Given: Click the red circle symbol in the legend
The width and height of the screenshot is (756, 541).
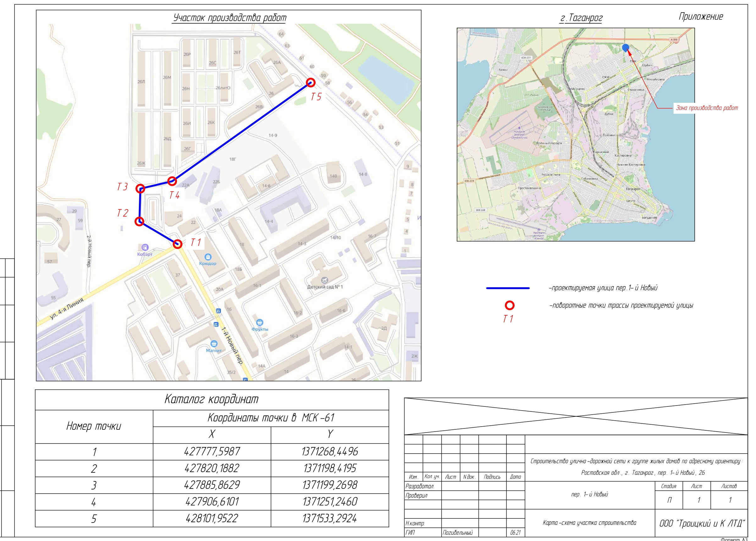Looking at the screenshot, I should (510, 305).
